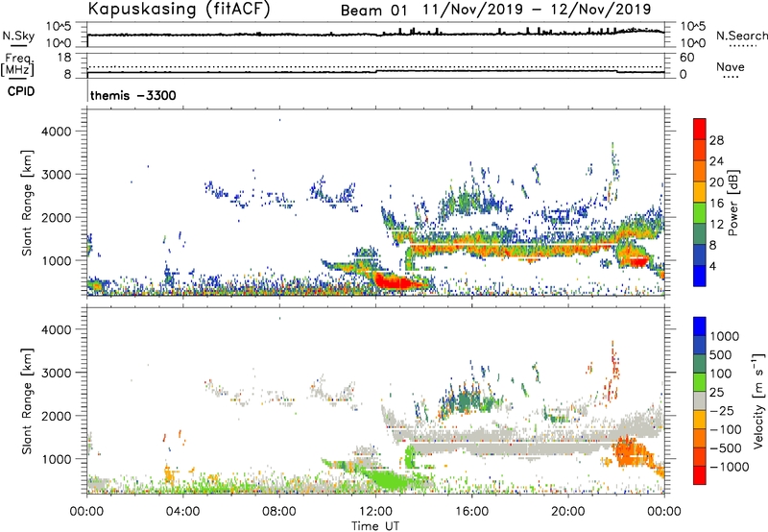Click '2000' tick on the velocity panel axis

tap(57, 416)
